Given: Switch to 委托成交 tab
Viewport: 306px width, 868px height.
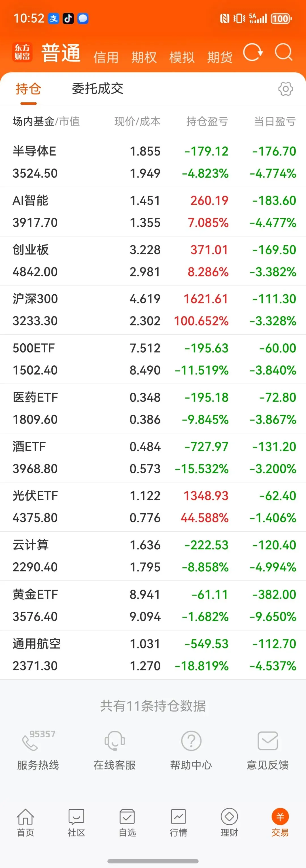Looking at the screenshot, I should coord(98,89).
